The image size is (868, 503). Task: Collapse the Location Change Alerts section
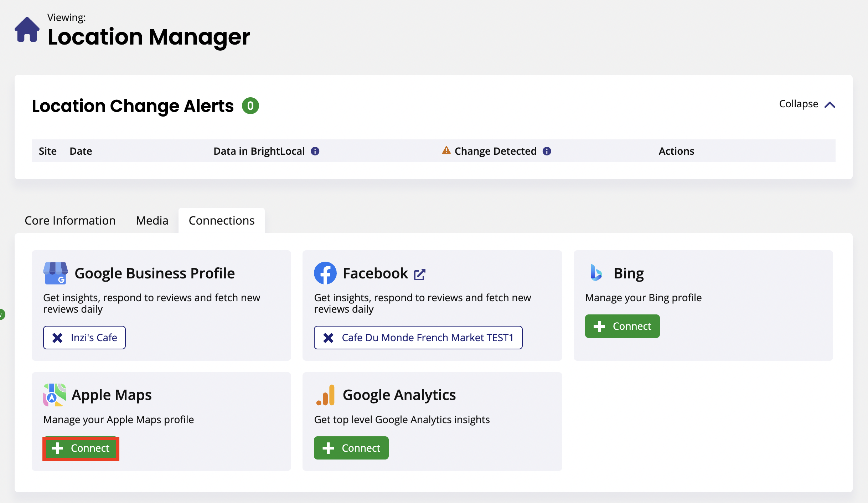(807, 104)
